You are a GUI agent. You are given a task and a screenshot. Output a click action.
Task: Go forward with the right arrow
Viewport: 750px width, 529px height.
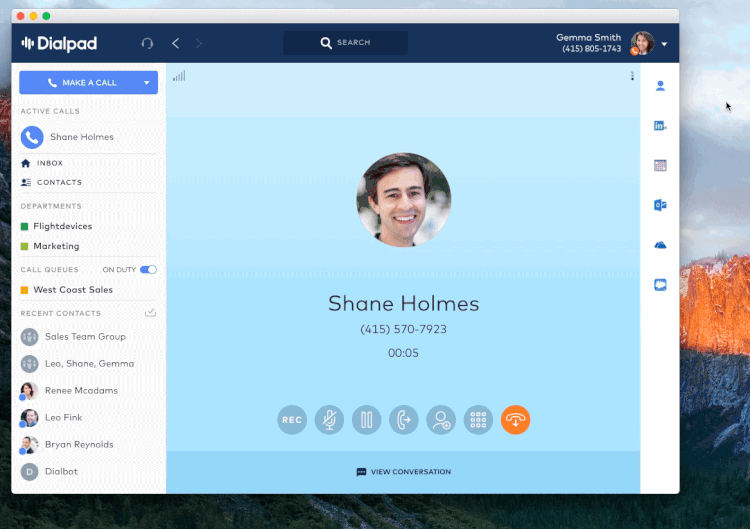click(199, 44)
